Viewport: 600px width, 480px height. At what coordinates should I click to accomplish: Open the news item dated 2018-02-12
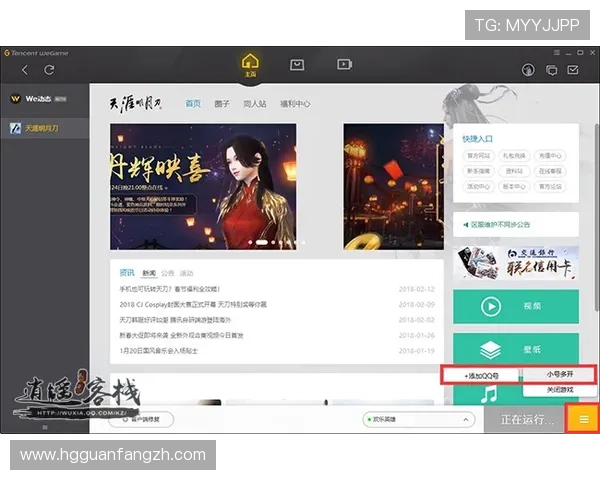pyautogui.click(x=277, y=289)
